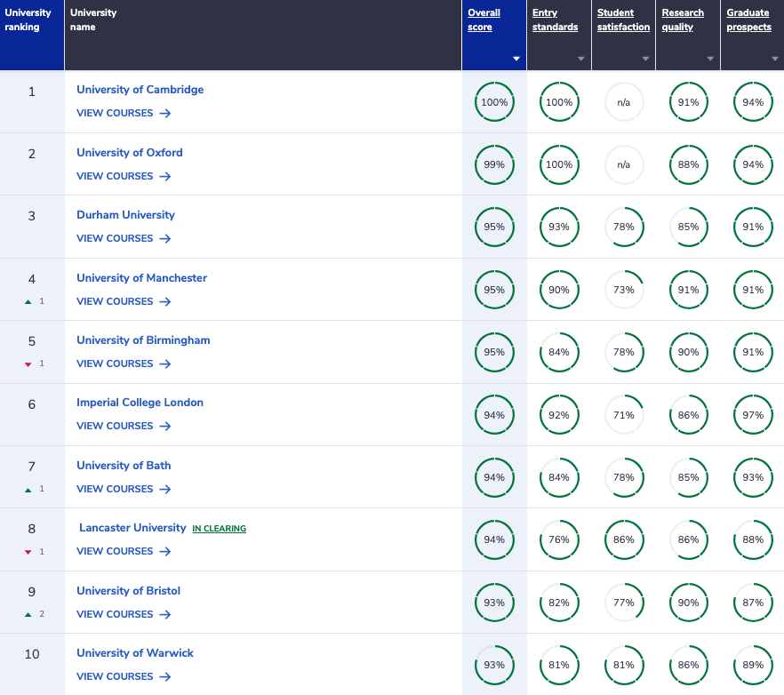View courses for University of Cambridge
784x695 pixels.
point(124,114)
